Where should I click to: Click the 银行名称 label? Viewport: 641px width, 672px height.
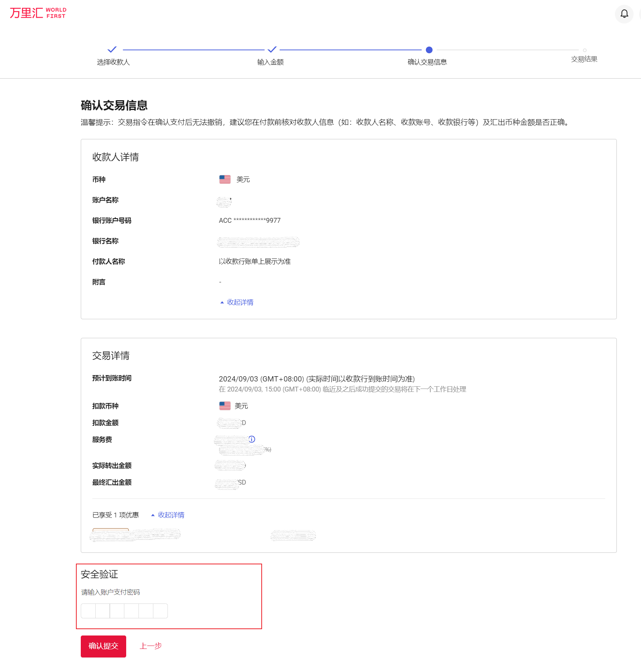tap(105, 241)
